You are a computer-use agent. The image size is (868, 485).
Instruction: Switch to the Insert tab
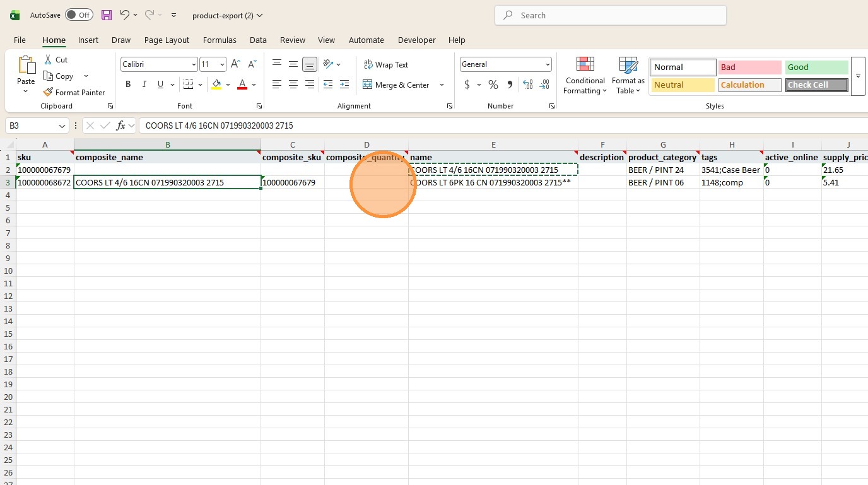click(88, 40)
